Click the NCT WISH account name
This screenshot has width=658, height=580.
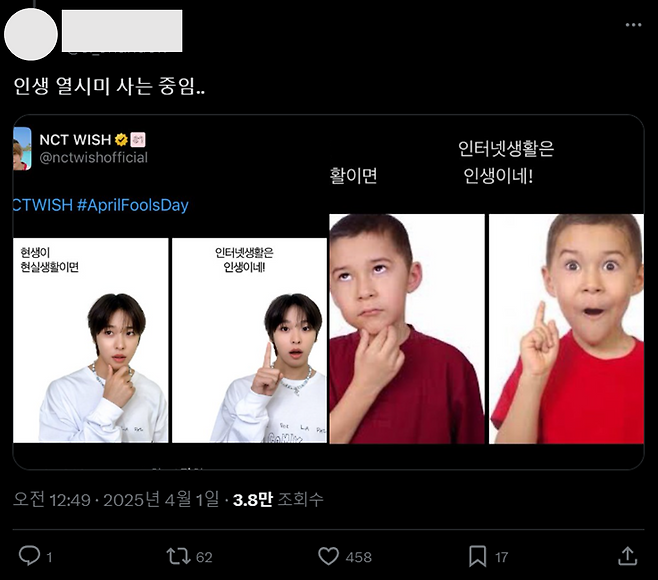75,140
